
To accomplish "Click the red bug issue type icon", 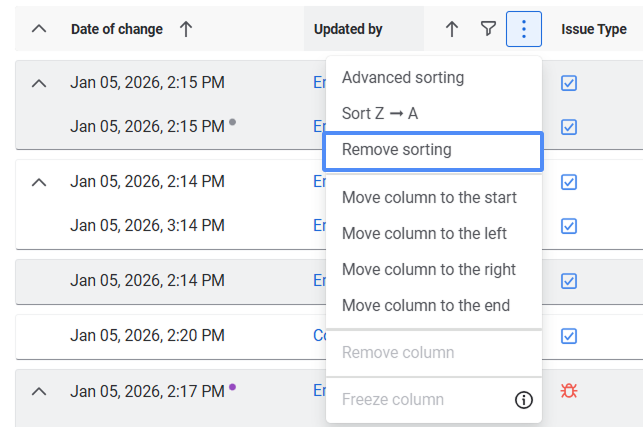I will coord(569,391).
